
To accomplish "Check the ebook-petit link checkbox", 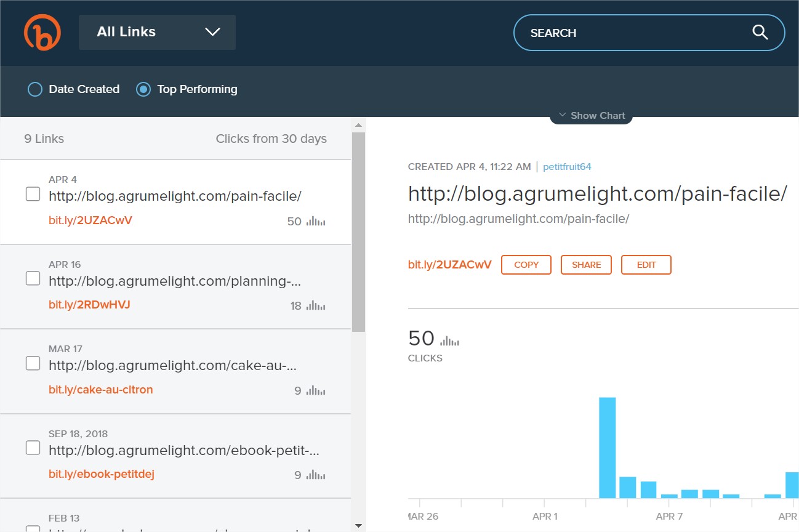I will [33, 448].
